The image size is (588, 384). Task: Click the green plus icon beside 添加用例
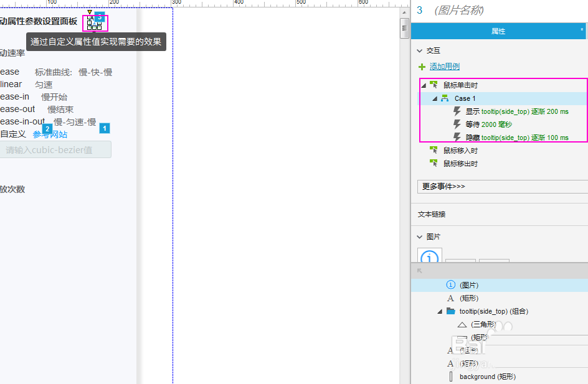click(422, 67)
